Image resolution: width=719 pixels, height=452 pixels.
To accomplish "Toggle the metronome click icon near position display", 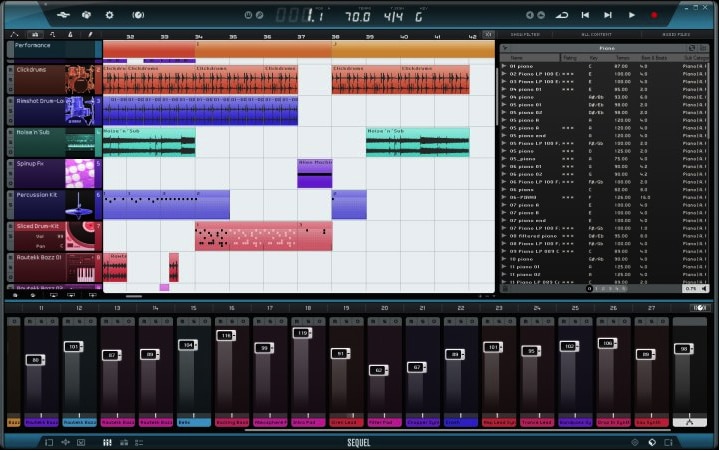I will point(248,15).
